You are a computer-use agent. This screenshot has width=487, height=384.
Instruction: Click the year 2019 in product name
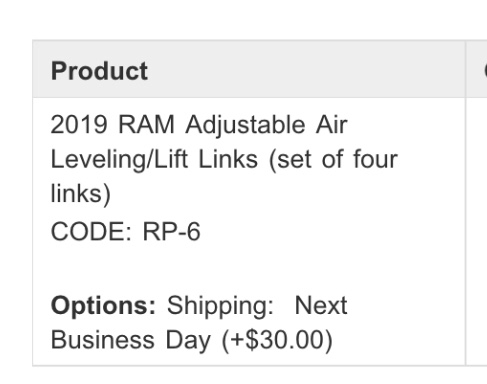pyautogui.click(x=79, y=125)
